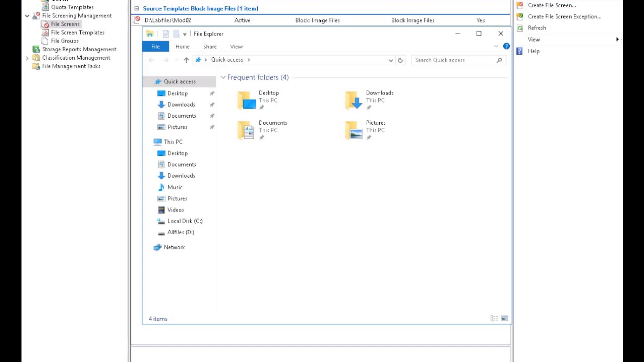Click the blue File Explorer help icon
Screen dimensions: 644x362
(x=506, y=46)
